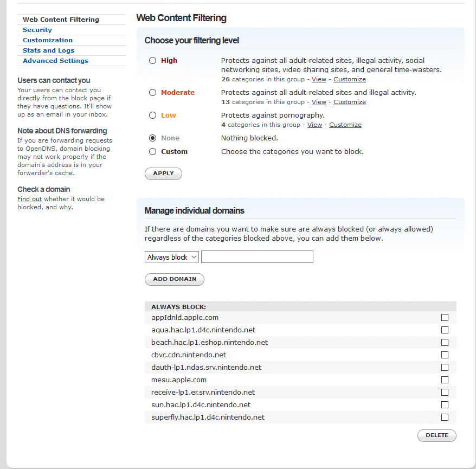Open Advanced Settings in the sidebar
This screenshot has height=469, width=476.
tap(55, 61)
